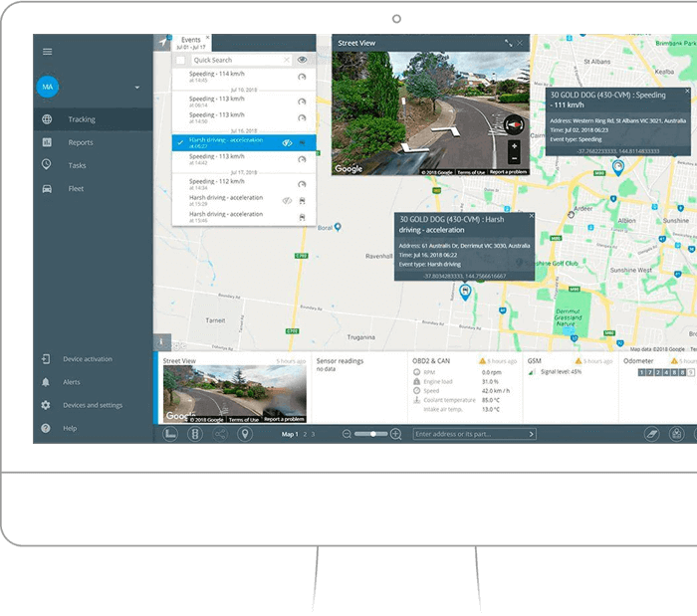Click the ruler measurement tool icon
The image size is (697, 616).
click(170, 434)
